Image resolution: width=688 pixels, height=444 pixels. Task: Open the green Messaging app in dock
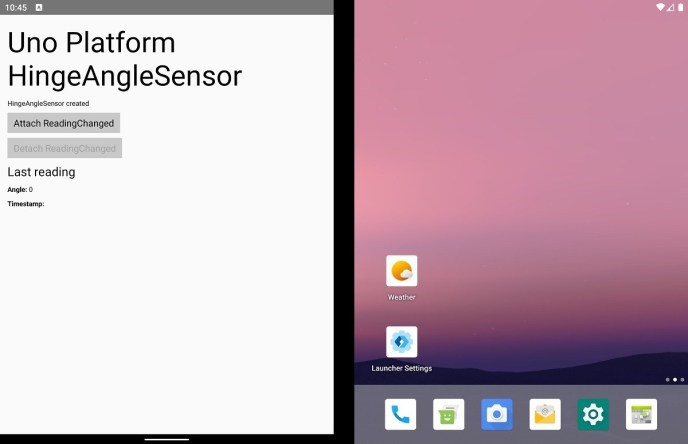448,414
